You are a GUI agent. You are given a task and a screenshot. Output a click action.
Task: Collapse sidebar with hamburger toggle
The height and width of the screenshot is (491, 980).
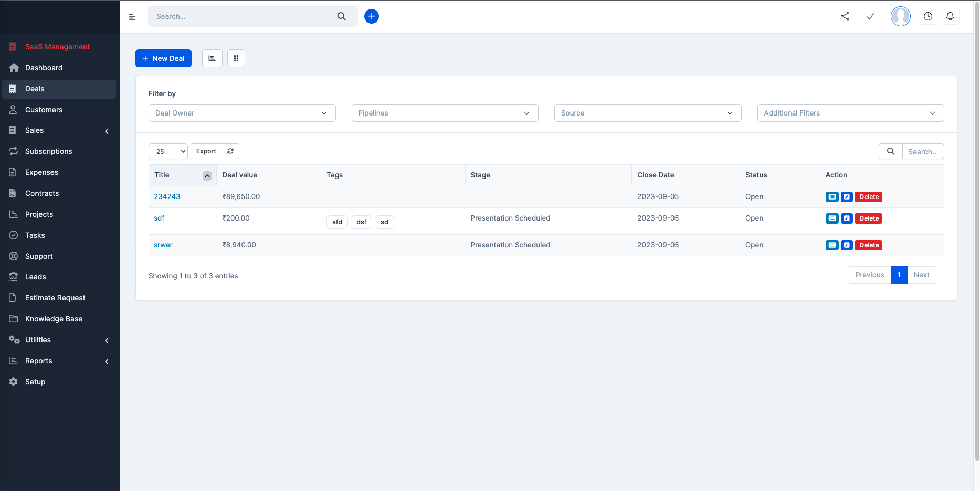pyautogui.click(x=132, y=17)
